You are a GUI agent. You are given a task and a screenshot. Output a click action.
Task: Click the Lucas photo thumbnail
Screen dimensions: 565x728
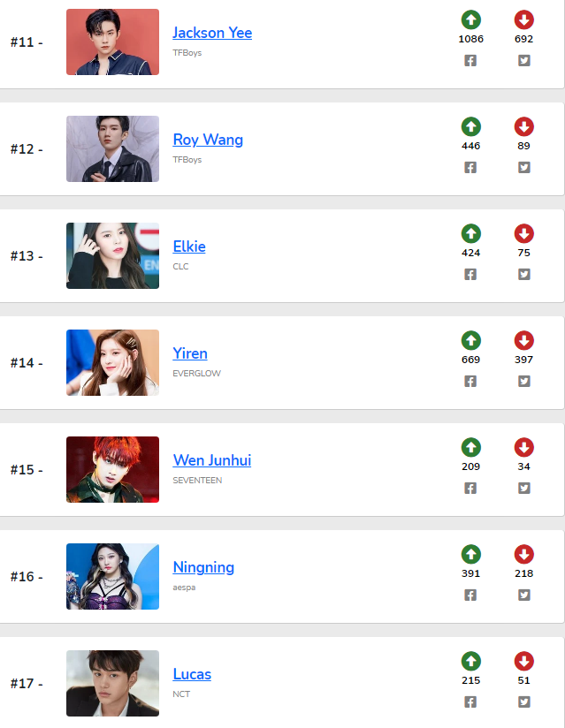[x=112, y=684]
